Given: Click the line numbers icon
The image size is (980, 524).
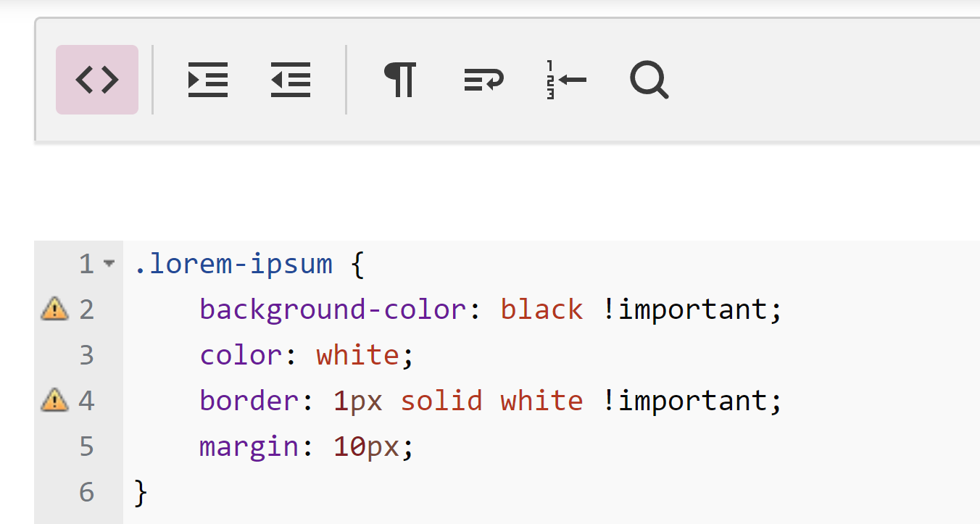Looking at the screenshot, I should [x=566, y=80].
